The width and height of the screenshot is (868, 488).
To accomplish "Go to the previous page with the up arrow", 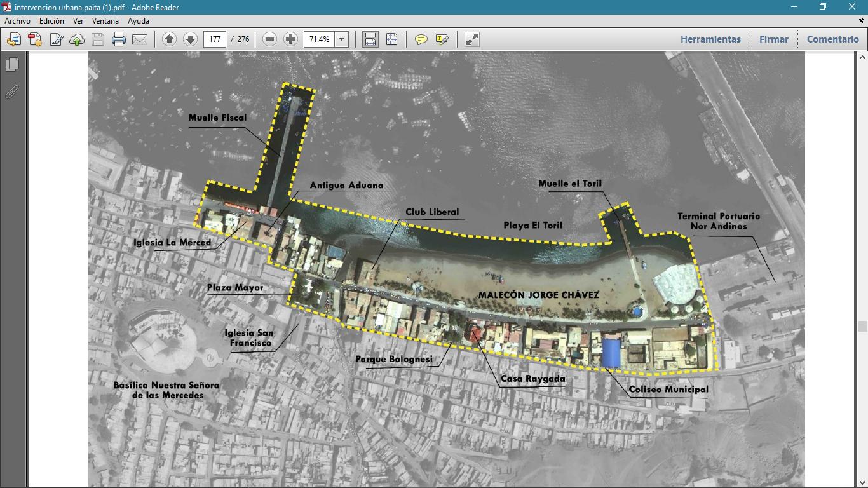I will click(x=169, y=39).
